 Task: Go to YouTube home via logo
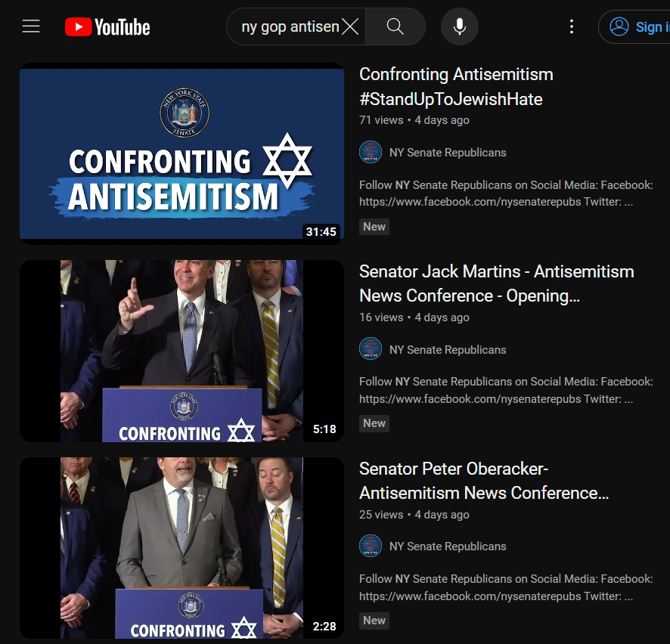(107, 27)
